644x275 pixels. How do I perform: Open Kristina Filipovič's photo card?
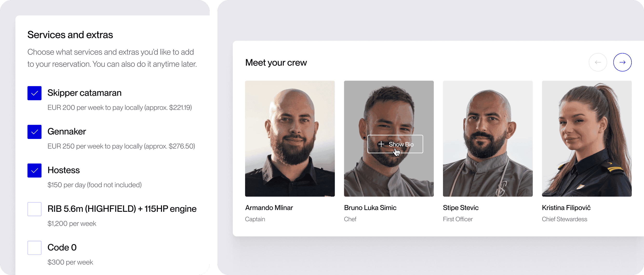coord(586,139)
